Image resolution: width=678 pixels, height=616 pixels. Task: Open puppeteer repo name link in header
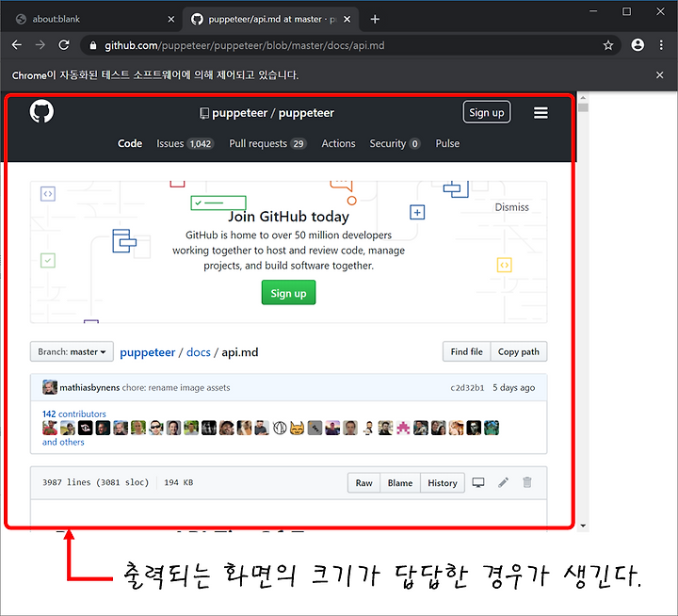coord(306,113)
